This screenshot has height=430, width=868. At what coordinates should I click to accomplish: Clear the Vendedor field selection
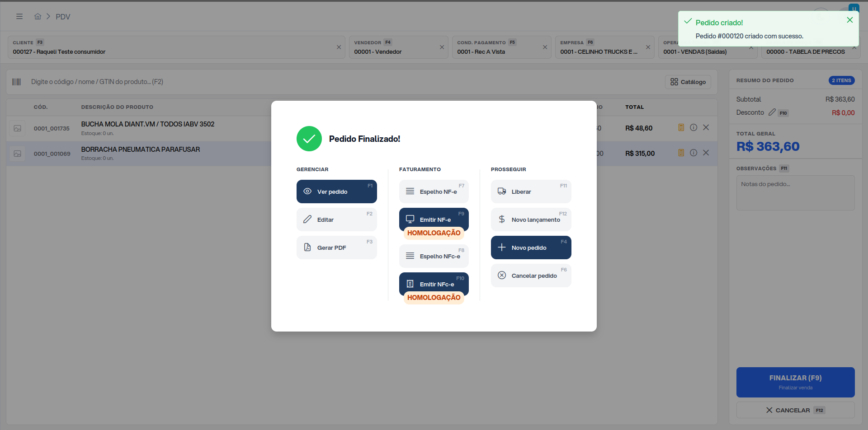[442, 47]
